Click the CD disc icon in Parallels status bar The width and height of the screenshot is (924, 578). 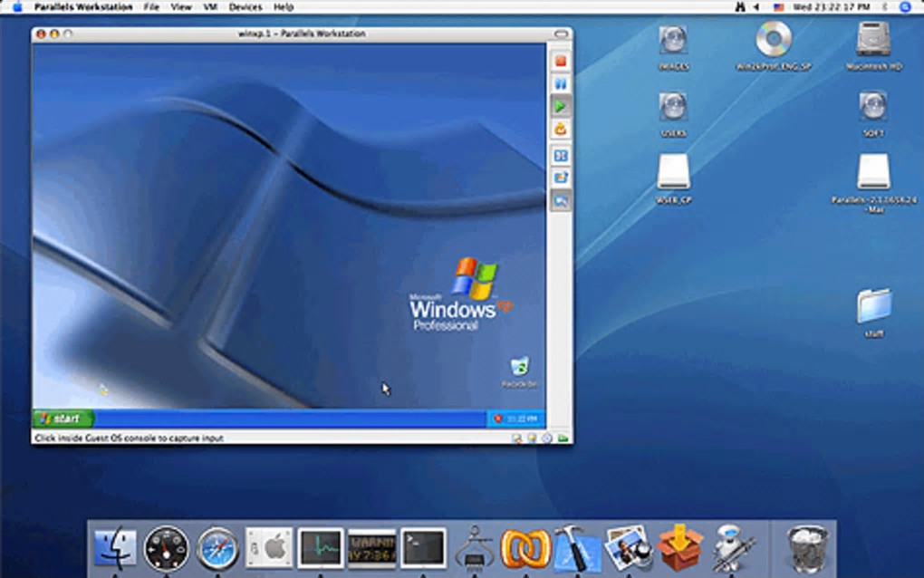click(547, 438)
